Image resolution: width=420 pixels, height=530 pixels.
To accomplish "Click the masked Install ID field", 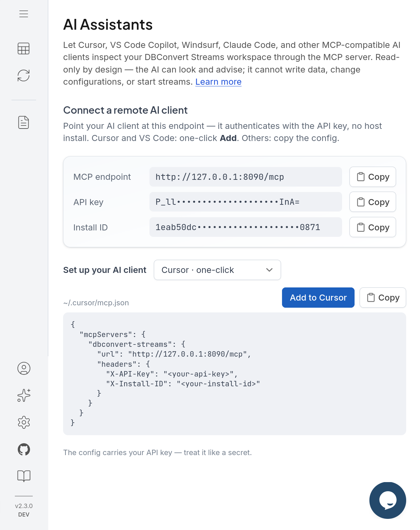I will 246,227.
